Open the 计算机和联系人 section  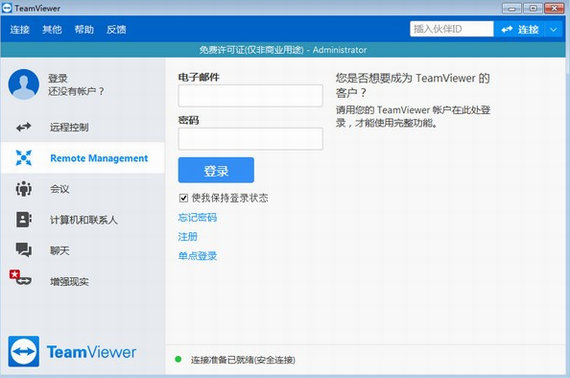coord(83,220)
